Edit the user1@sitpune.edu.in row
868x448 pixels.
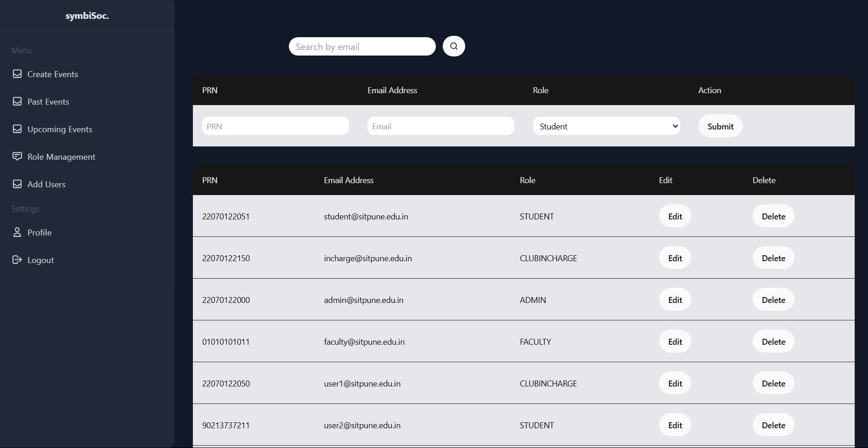pos(675,383)
